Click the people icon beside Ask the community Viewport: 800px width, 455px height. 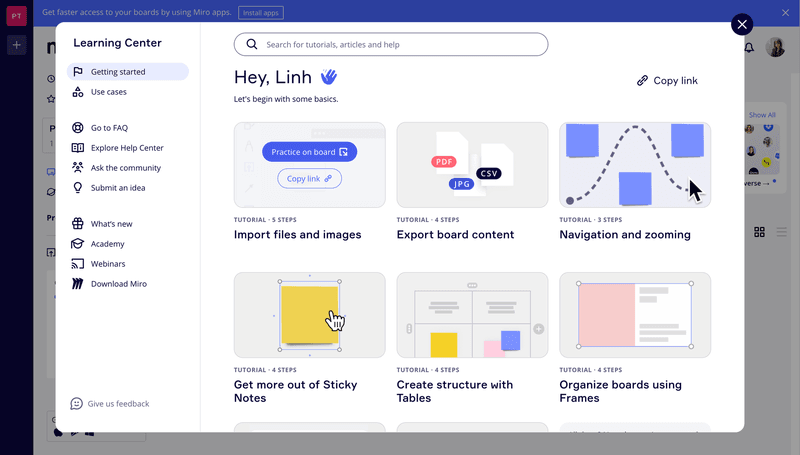pos(78,167)
